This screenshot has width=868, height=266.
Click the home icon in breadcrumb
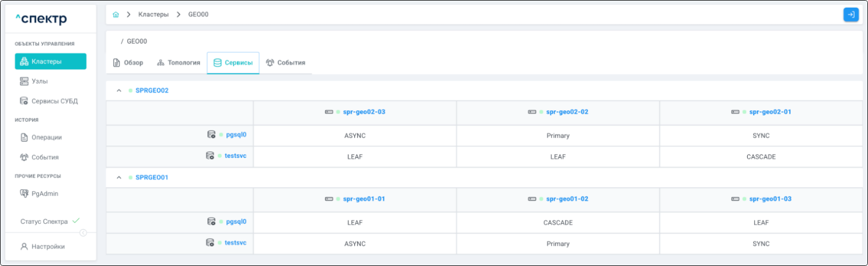click(115, 15)
